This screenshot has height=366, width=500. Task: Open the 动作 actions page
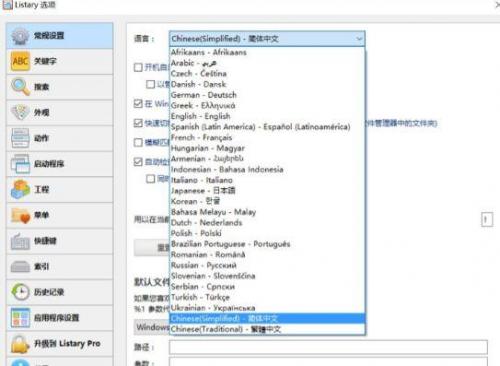[x=60, y=138]
